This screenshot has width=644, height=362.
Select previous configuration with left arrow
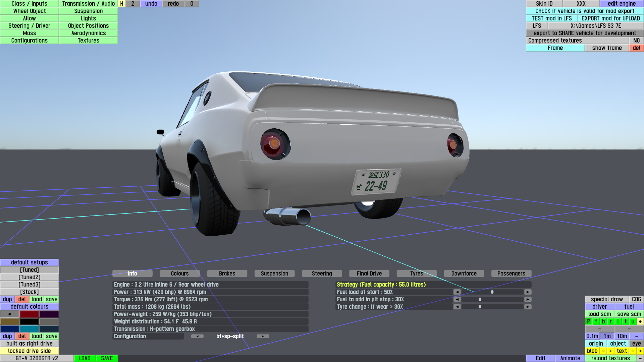pyautogui.click(x=197, y=336)
